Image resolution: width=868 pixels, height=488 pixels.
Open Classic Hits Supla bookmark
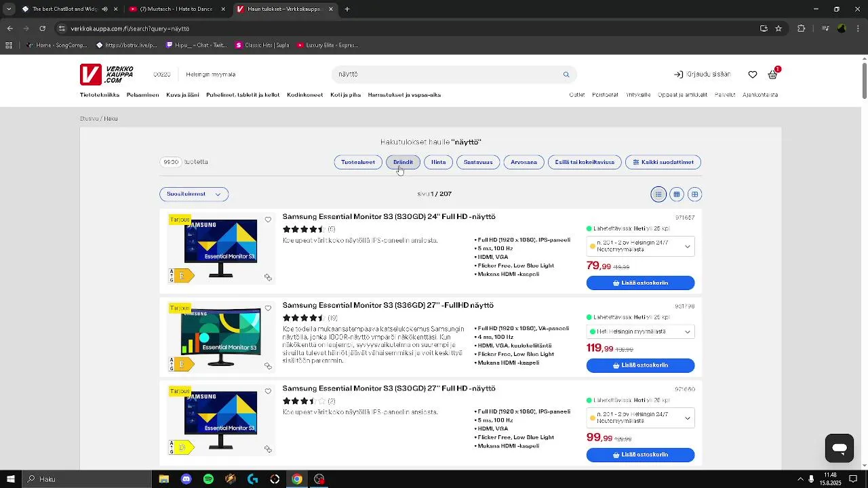point(262,45)
